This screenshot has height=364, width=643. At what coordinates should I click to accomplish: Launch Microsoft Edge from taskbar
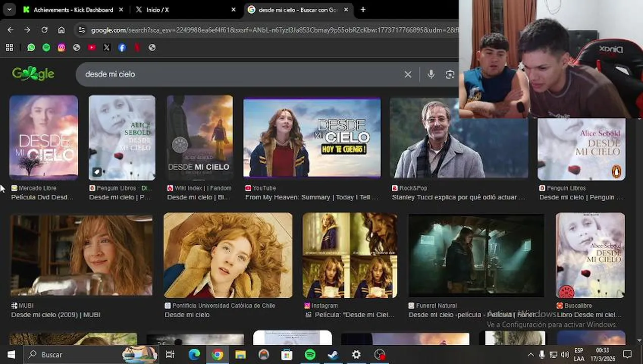point(194,354)
